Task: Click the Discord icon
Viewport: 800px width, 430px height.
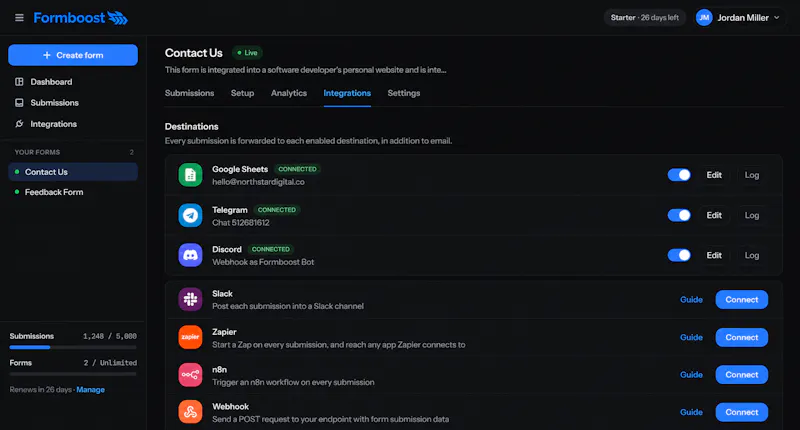Action: click(x=190, y=255)
